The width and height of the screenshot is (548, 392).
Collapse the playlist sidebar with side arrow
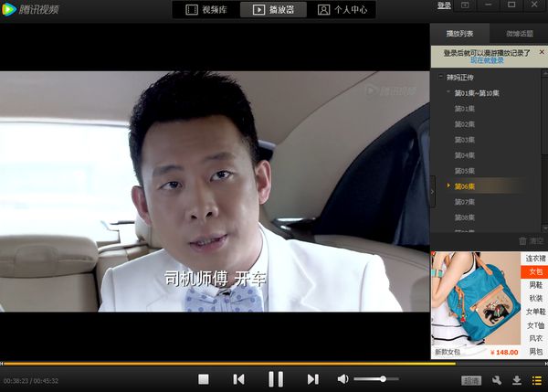433,192
